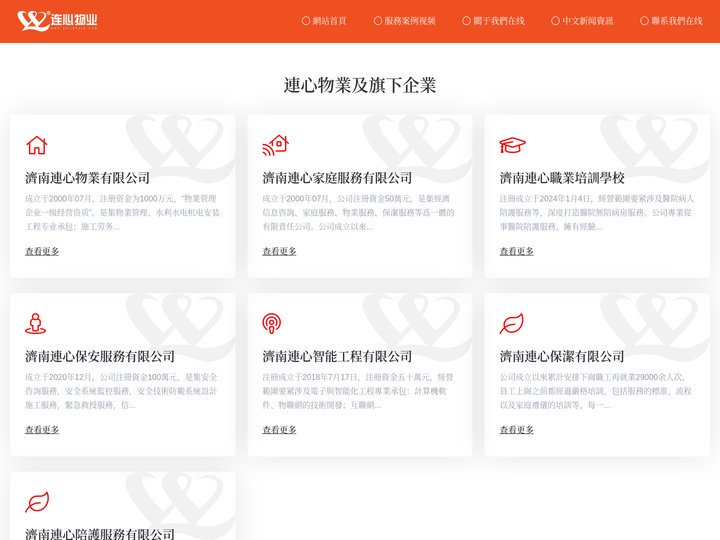Open the 濟南連心物業有限公司 title
Image resolution: width=720 pixels, height=540 pixels.
pos(87,178)
